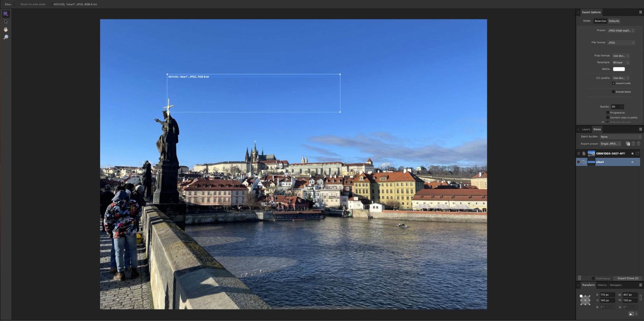Image resolution: width=644 pixels, height=321 pixels.
Task: Activate the Zoom magnifier tool
Action: pyautogui.click(x=6, y=37)
